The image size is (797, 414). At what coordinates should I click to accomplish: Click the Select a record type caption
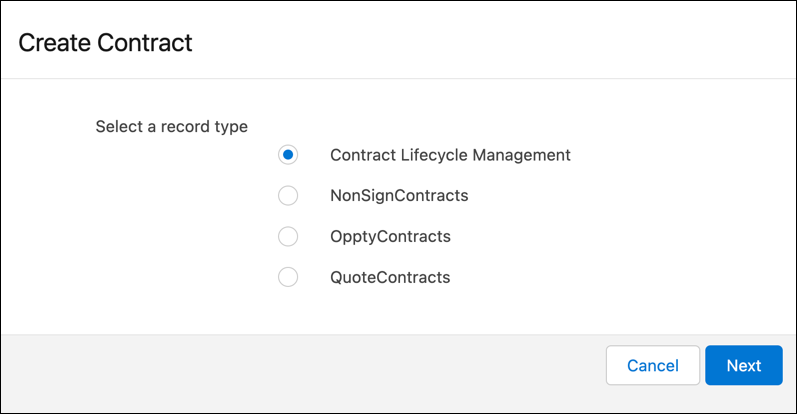coord(171,127)
